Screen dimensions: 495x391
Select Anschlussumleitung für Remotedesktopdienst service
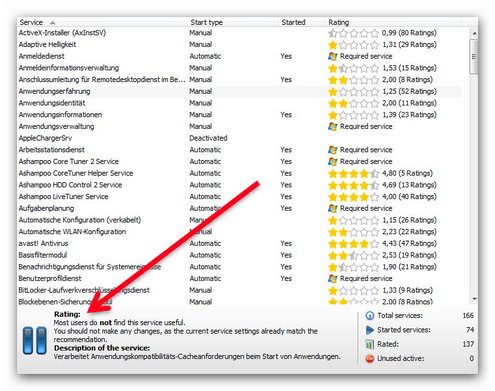[x=102, y=79]
